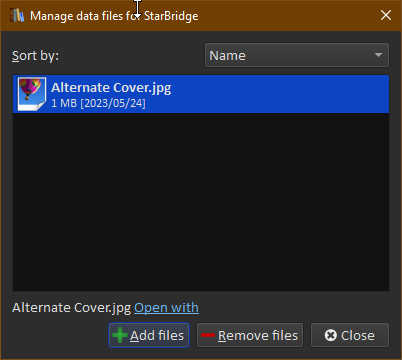This screenshot has width=402, height=360.
Task: Open the Sort by Name combo box
Action: [x=297, y=55]
